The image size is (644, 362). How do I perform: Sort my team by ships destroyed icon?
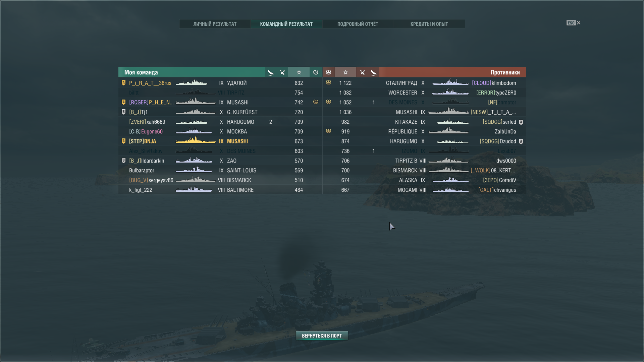coord(282,72)
